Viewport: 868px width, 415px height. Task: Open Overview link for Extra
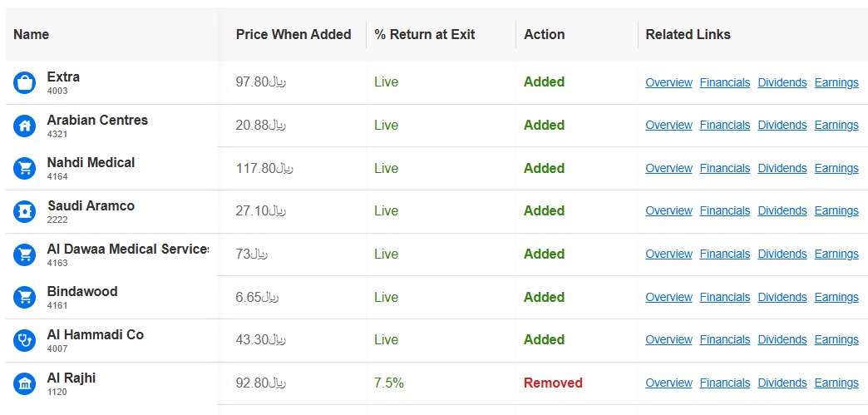668,82
